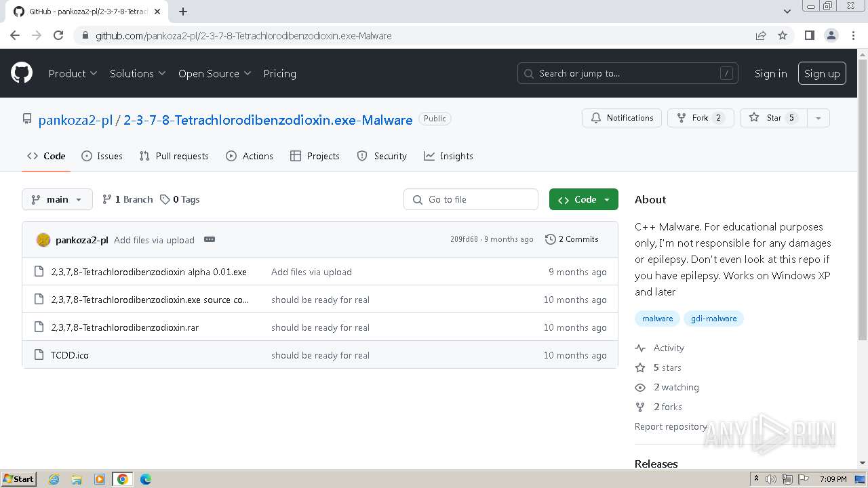Click file icon of TCDD.ico row

39,355
